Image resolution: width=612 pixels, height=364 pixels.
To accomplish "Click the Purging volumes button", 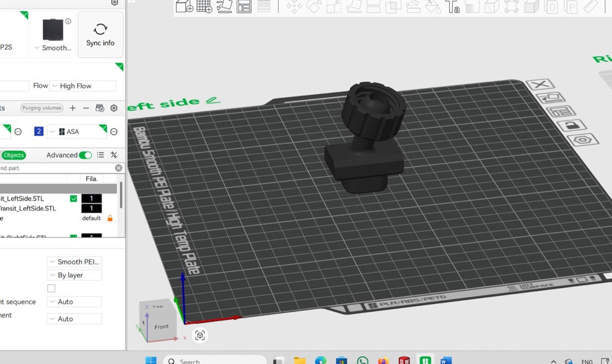I will (42, 108).
